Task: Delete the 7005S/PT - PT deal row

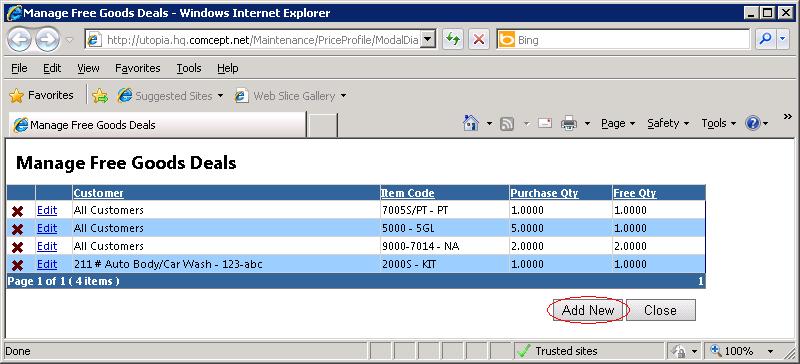Action: 17,211
